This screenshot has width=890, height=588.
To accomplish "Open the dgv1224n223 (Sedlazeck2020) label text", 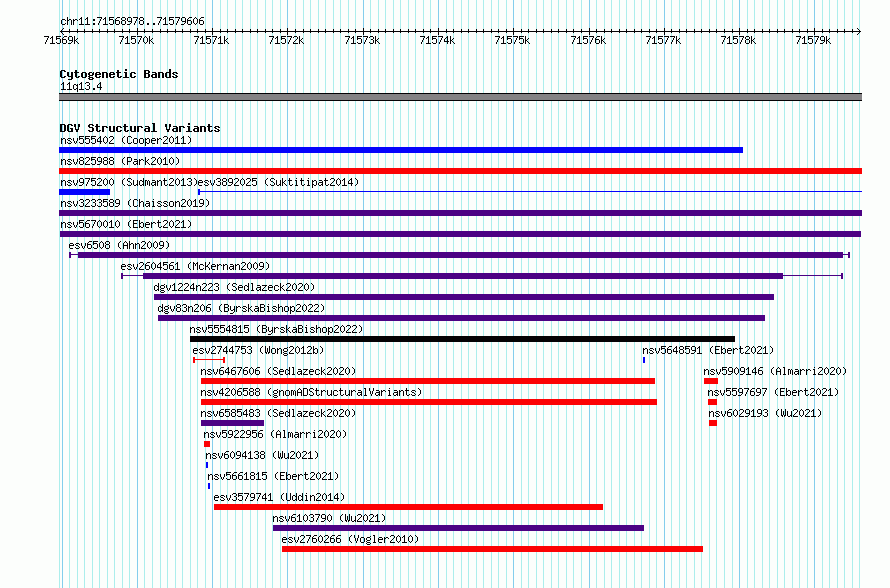I will pyautogui.click(x=234, y=287).
